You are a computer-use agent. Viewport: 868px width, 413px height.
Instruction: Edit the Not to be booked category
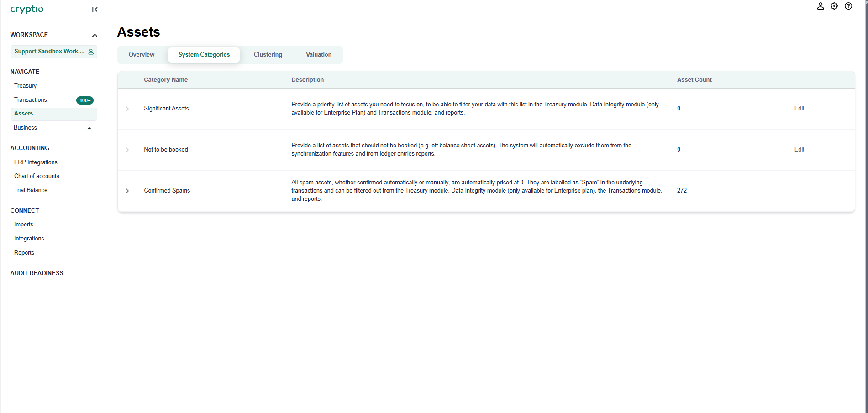click(x=799, y=150)
